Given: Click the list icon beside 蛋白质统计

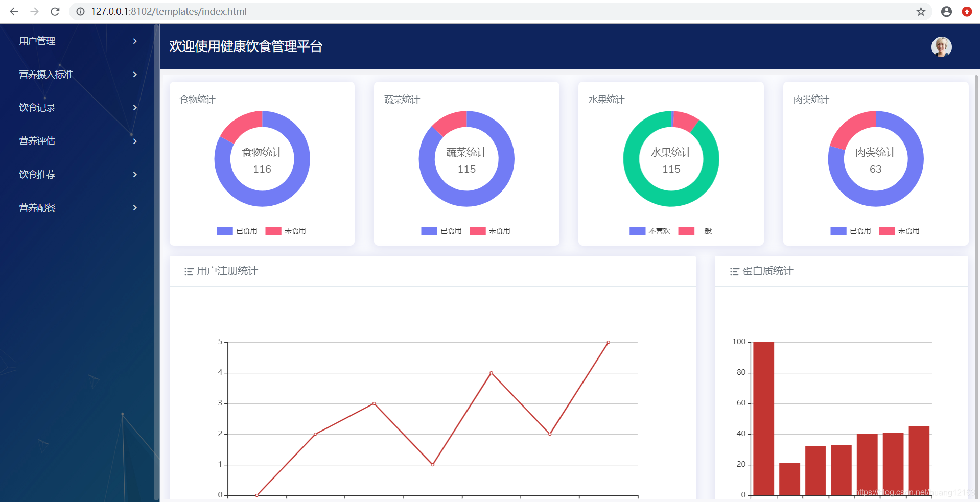Looking at the screenshot, I should point(734,272).
